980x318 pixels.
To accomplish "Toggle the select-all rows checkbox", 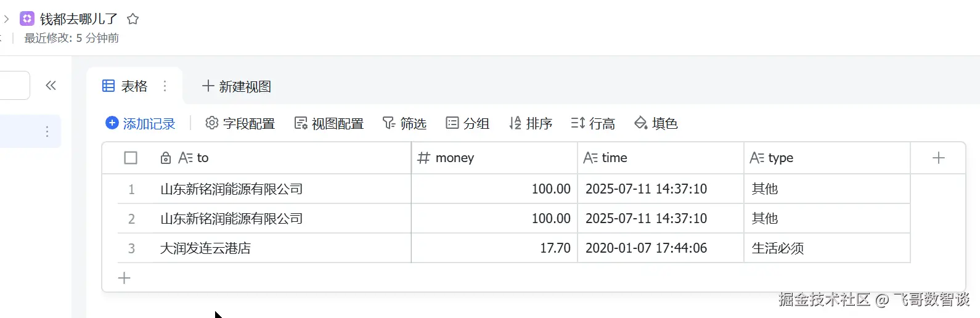I will click(x=131, y=158).
